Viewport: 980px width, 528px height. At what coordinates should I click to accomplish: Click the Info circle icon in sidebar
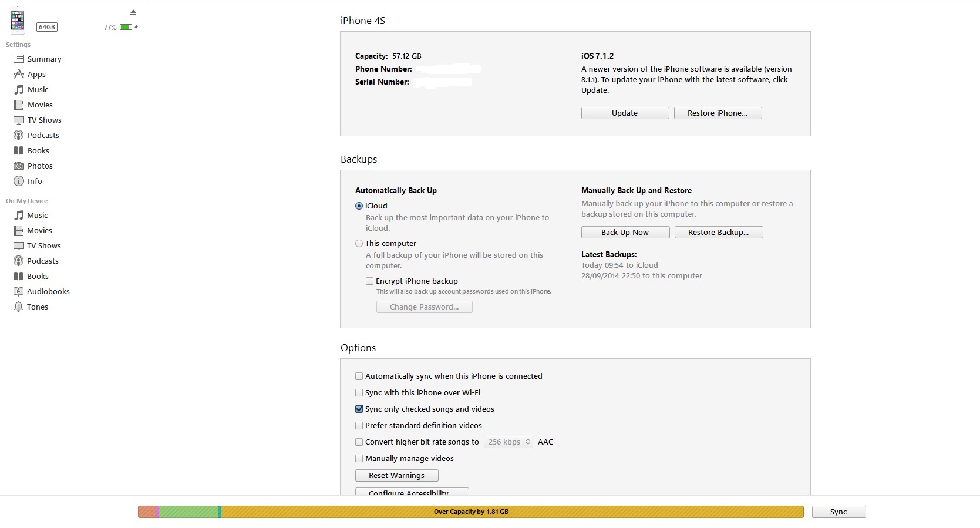click(x=19, y=181)
